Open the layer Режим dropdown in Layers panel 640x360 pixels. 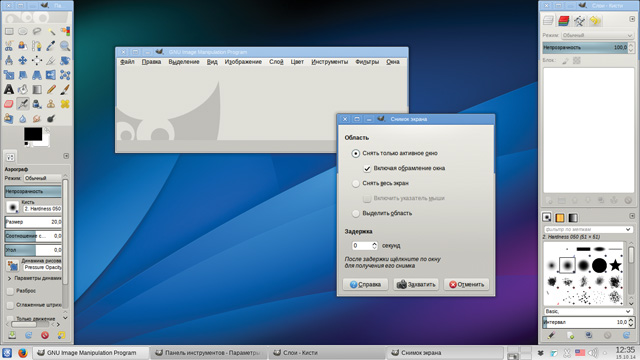click(597, 36)
